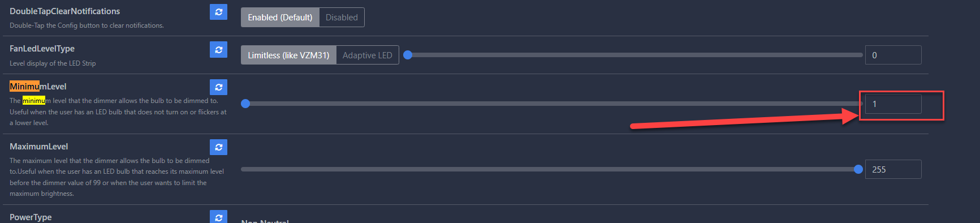Refresh the MinimumLevel parameter value
Image resolution: width=980 pixels, height=223 pixels.
click(218, 87)
